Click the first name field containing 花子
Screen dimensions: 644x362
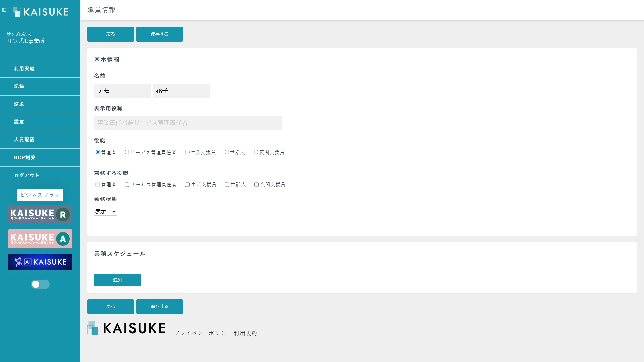click(181, 90)
